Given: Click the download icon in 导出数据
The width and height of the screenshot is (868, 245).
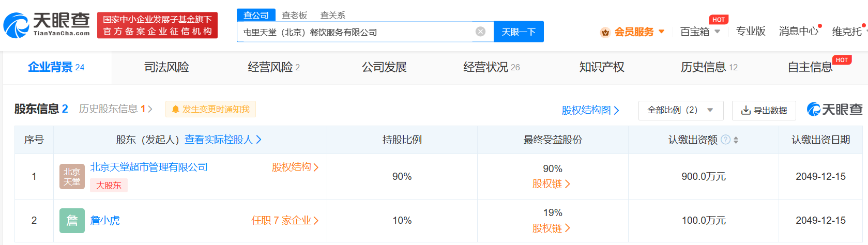Looking at the screenshot, I should [745, 110].
